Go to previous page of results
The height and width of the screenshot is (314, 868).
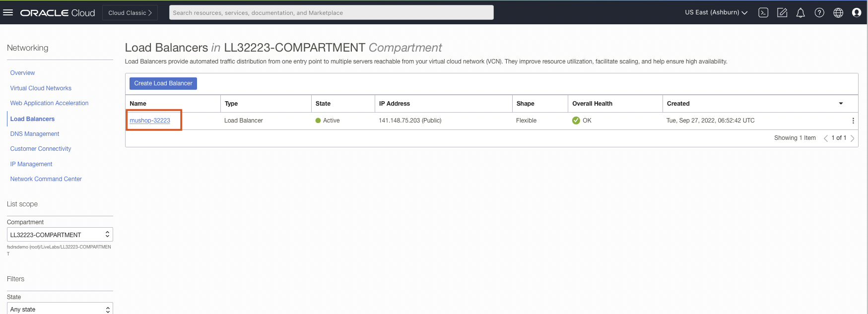[x=826, y=138]
